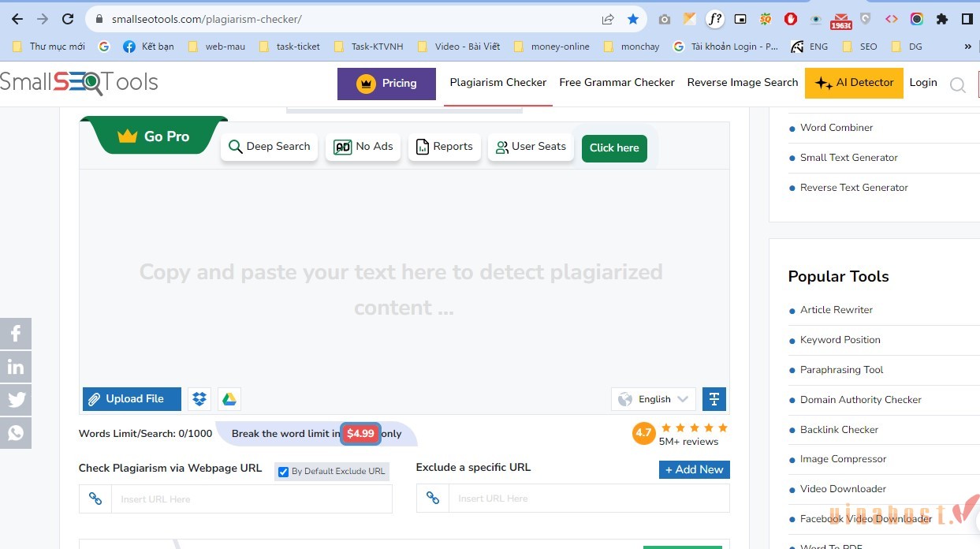Click the Insert URL Here input field

tap(252, 498)
